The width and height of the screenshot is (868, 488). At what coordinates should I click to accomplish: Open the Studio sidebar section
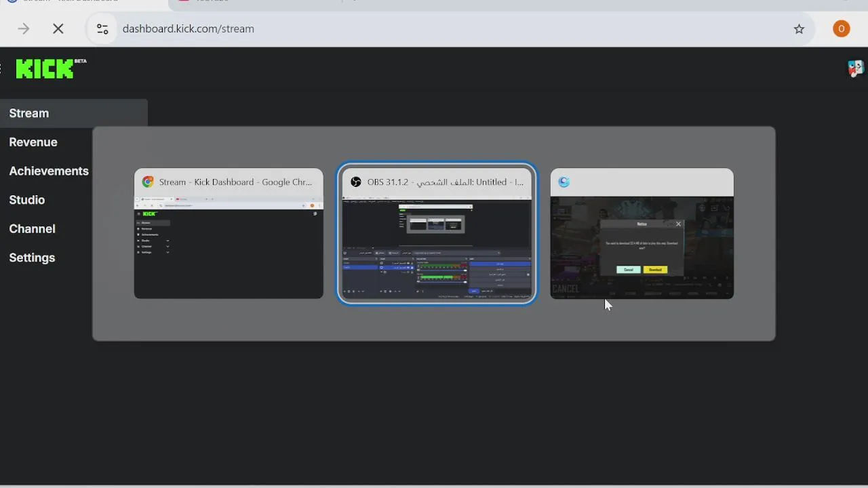pyautogui.click(x=27, y=200)
